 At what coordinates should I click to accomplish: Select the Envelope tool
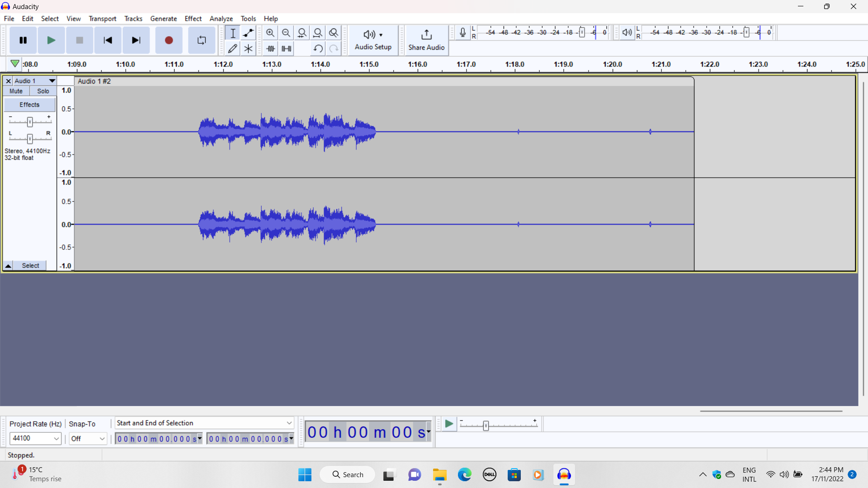[x=248, y=33]
